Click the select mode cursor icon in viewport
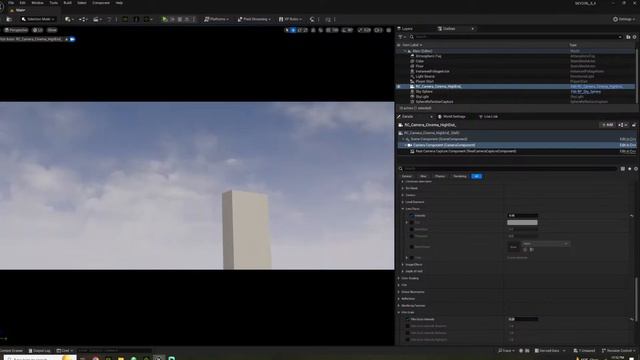 tap(287, 30)
